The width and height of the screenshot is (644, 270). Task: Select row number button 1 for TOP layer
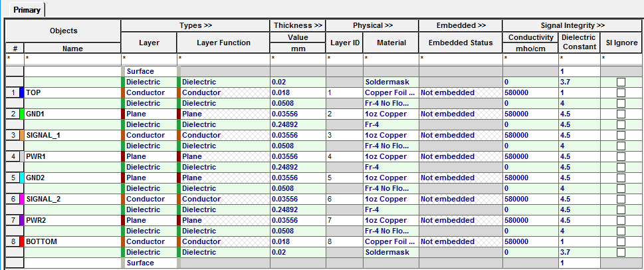click(x=13, y=93)
